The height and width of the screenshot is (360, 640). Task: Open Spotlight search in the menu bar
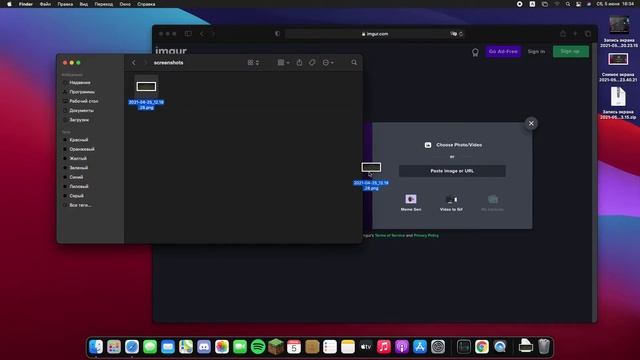click(568, 4)
